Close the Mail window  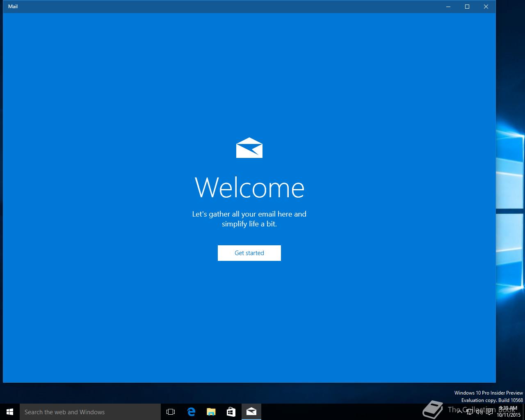[x=486, y=7]
